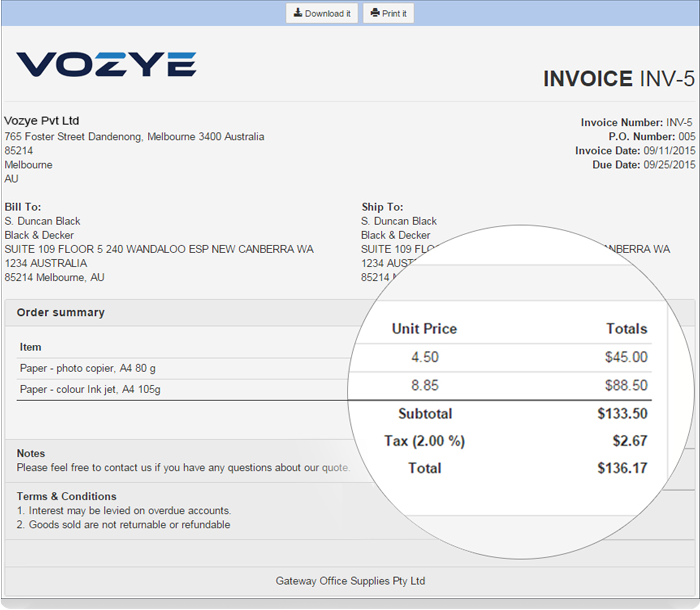Select Gateway Office Supplies Pty Ltd footer

350,581
